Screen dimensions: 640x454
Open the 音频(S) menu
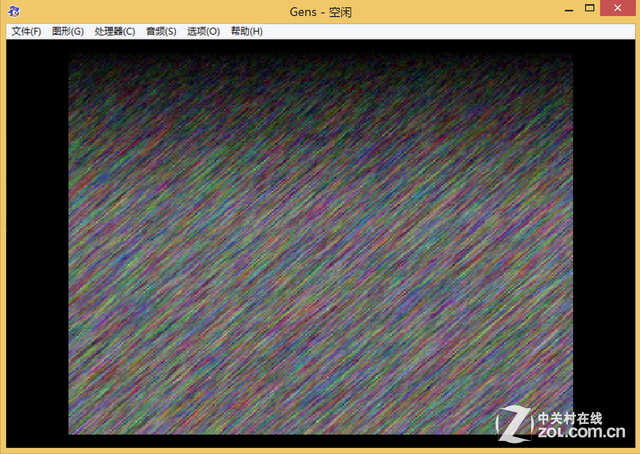161,31
